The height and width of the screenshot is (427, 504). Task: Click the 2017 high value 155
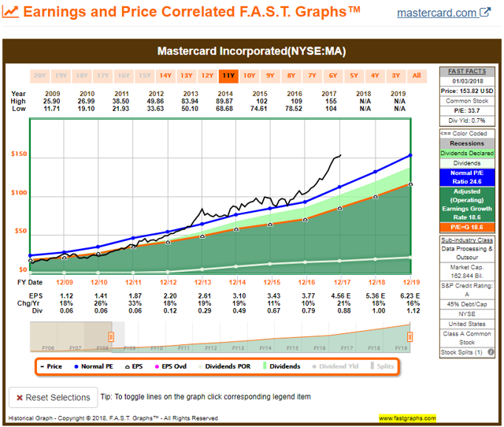(x=331, y=102)
